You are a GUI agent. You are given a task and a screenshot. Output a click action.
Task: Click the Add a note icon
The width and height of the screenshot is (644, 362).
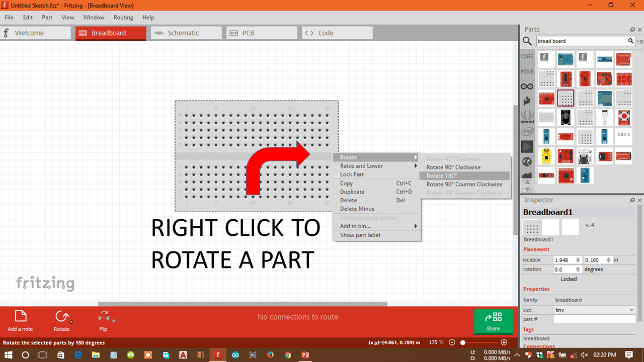[x=20, y=317]
